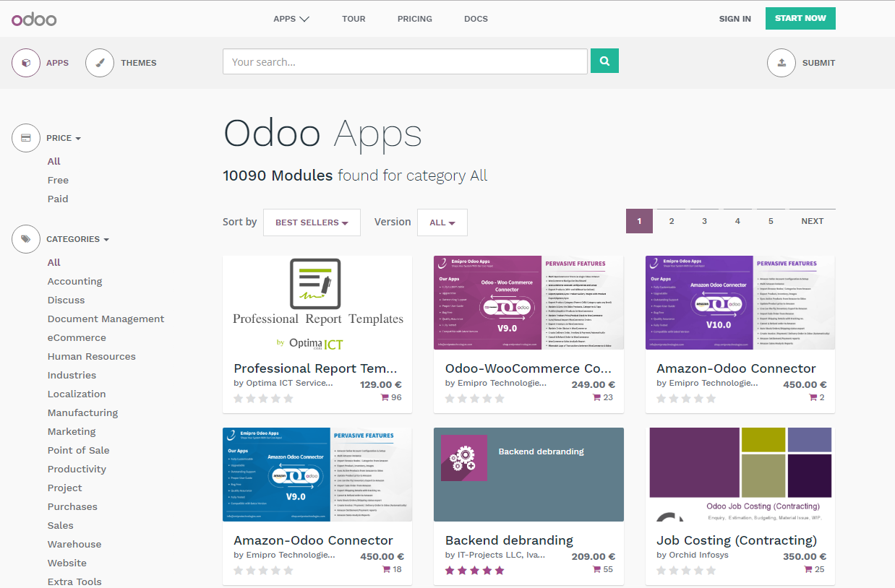Open the Apps dropdown in top navigation
This screenshot has height=588, width=895.
291,19
